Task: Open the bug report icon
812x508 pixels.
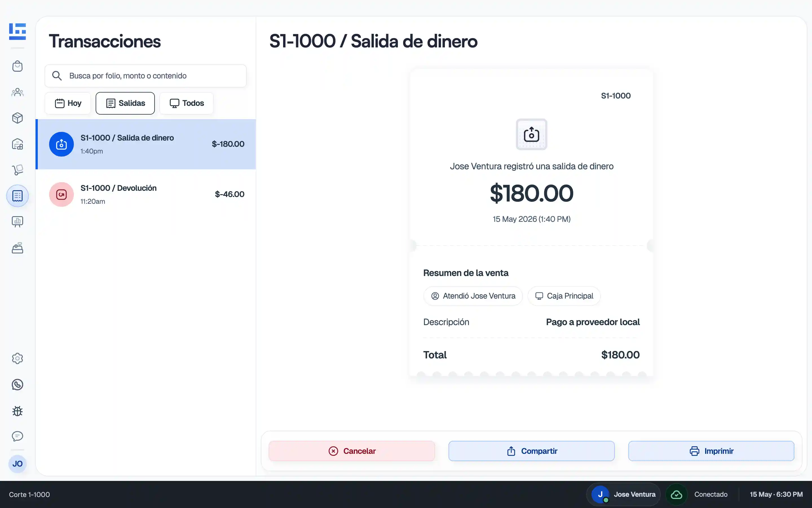Action: pos(17,411)
